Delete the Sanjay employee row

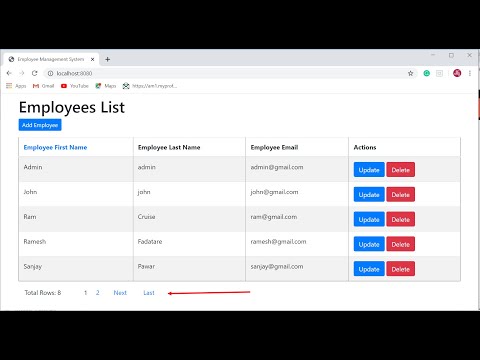point(401,269)
